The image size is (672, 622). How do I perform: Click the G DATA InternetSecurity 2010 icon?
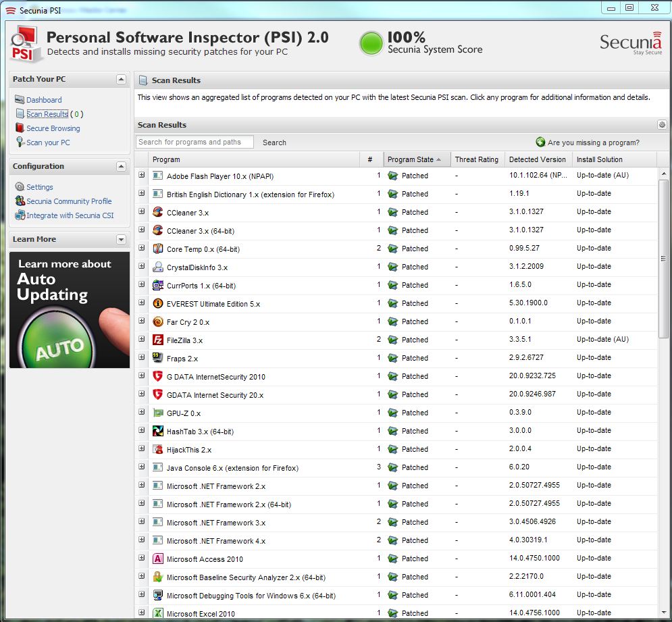tap(158, 376)
